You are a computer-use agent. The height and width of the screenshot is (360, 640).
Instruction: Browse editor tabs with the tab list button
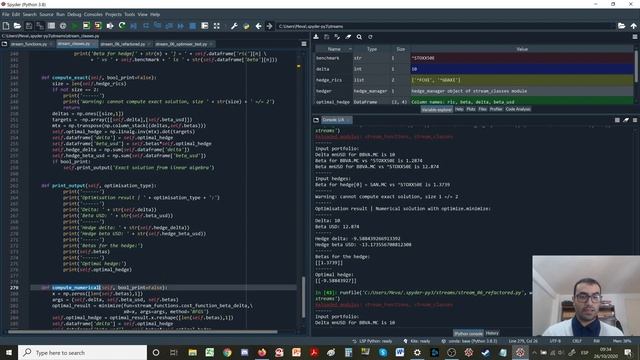tap(4, 44)
